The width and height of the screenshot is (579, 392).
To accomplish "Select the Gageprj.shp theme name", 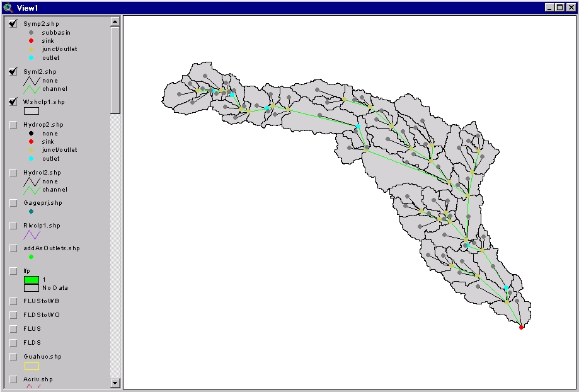I will pos(43,203).
